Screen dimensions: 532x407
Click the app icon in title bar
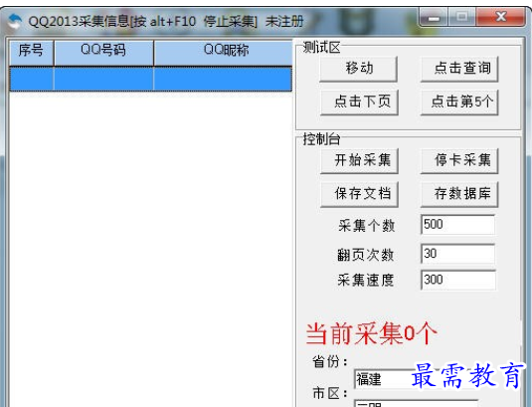coord(14,21)
